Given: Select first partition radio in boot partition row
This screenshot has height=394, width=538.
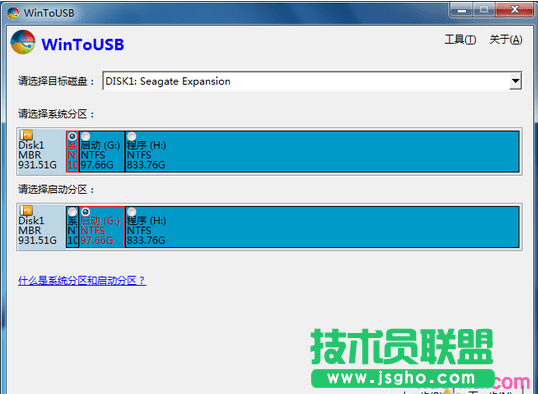Looking at the screenshot, I should point(72,211).
